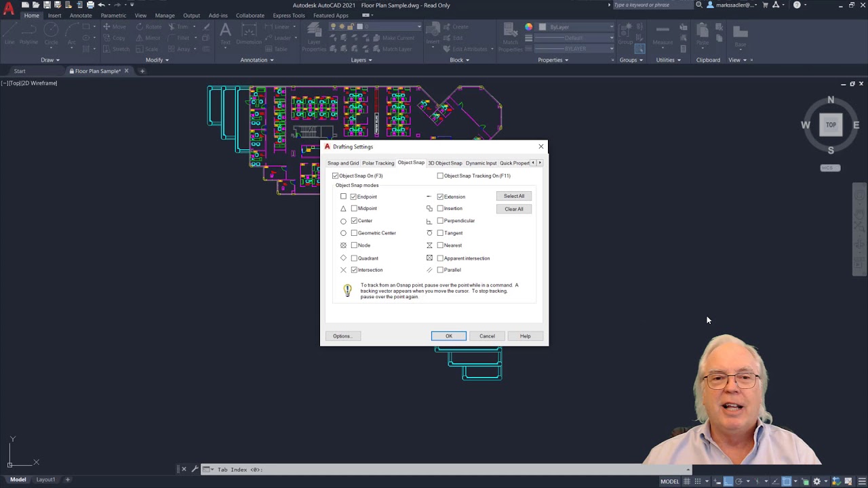Uncheck the Center snap mode

pos(353,220)
